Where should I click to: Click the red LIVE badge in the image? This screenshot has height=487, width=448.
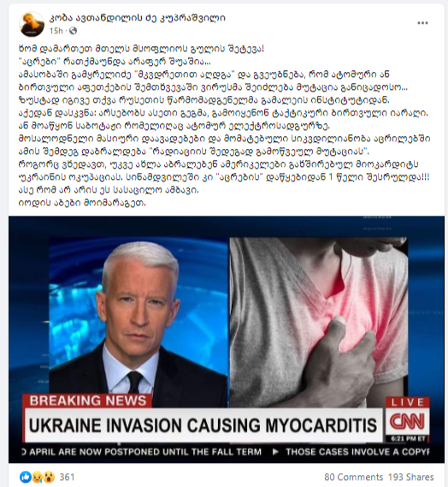point(407,402)
